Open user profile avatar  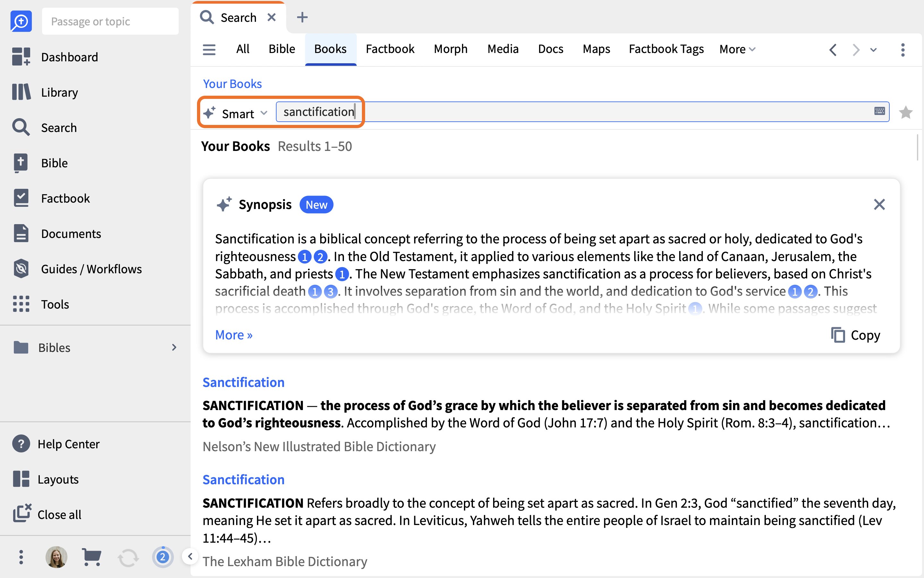pyautogui.click(x=56, y=557)
